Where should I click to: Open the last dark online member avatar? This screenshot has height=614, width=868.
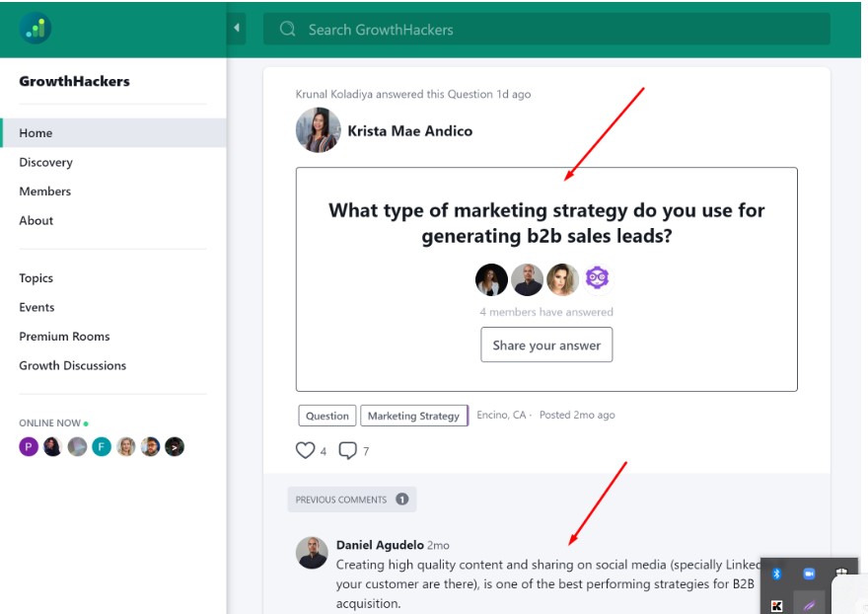click(175, 446)
